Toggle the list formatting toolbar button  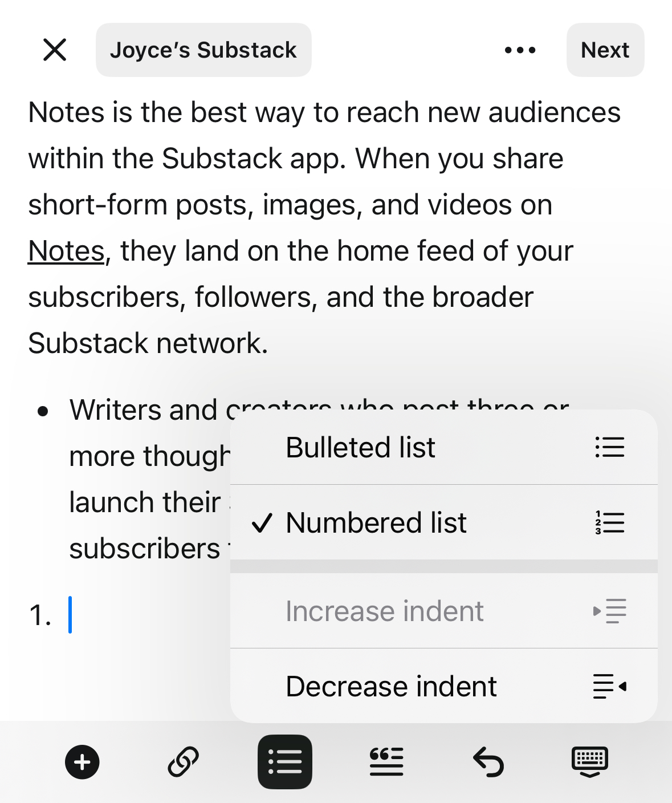click(x=285, y=762)
